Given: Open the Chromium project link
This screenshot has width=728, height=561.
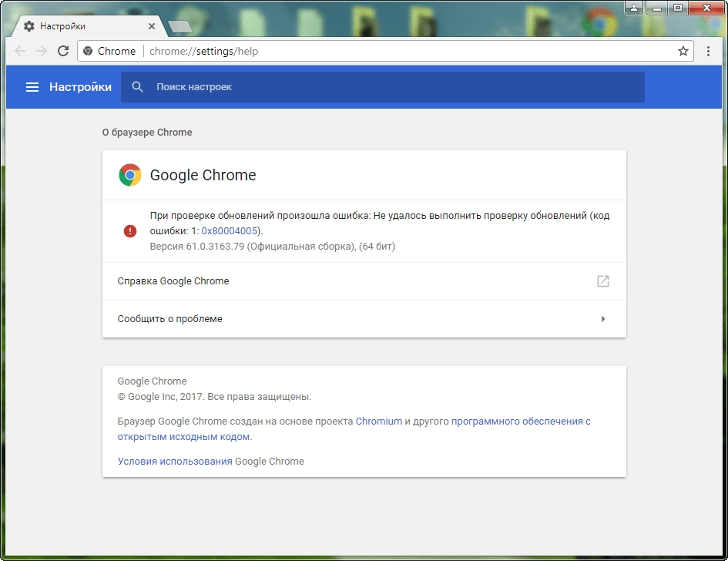Looking at the screenshot, I should [379, 422].
